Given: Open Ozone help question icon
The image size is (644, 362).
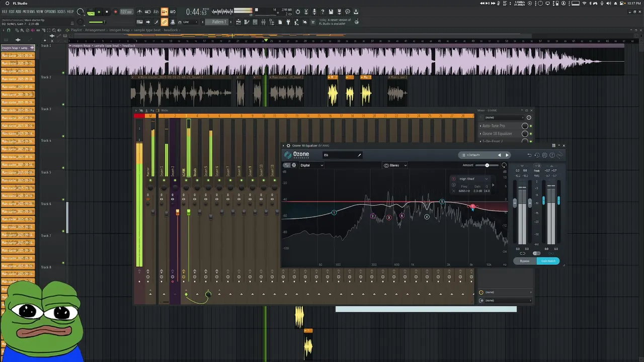Looking at the screenshot, I should point(552,155).
